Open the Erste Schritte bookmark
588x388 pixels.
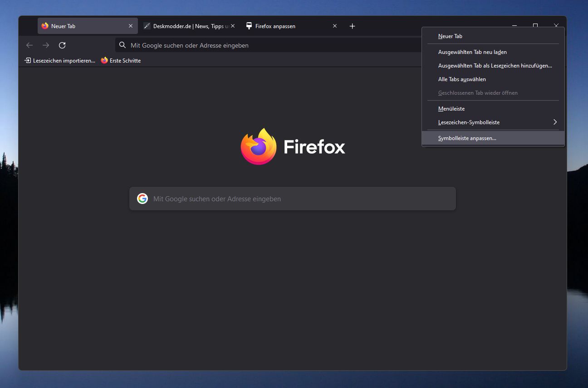[x=121, y=61]
